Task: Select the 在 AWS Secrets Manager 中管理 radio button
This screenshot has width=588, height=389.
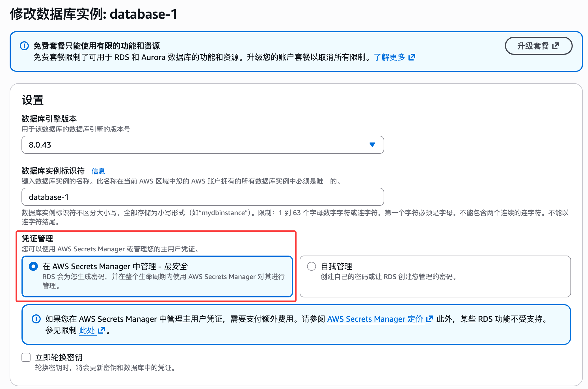Action: tap(33, 266)
